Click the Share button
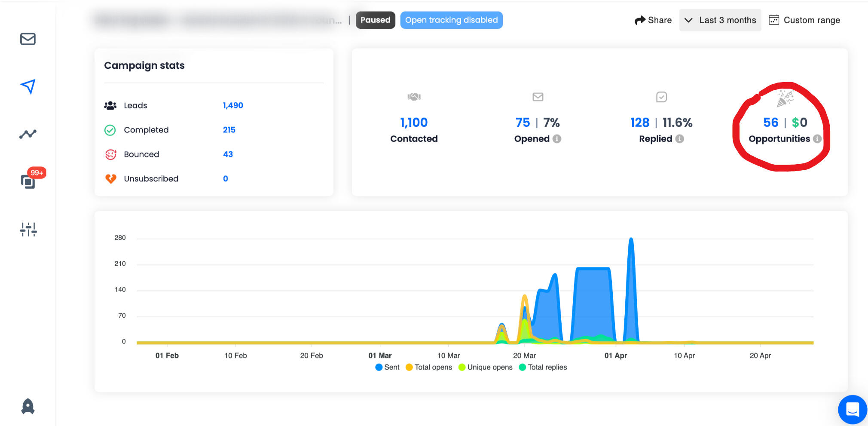Viewport: 868px width, 426px height. [x=653, y=20]
